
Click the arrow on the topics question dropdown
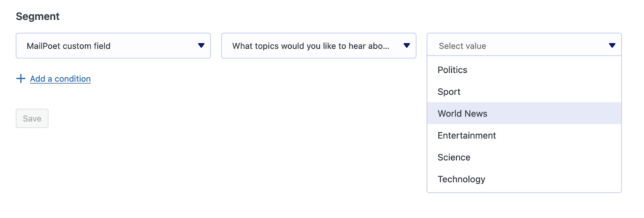point(407,46)
